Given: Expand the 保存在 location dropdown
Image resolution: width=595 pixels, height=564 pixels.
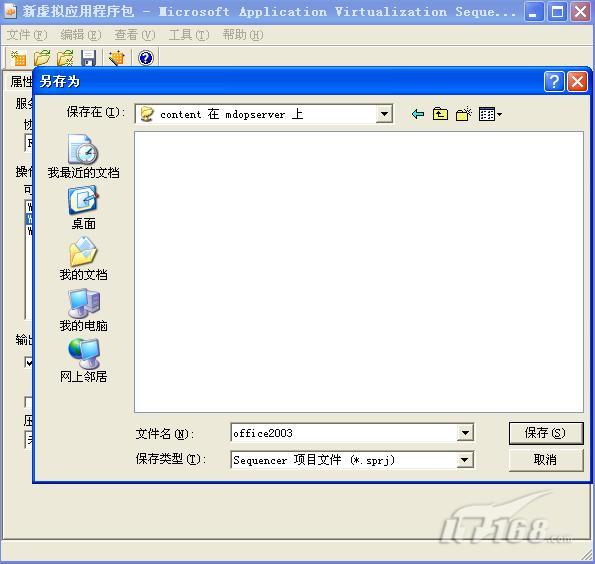Looking at the screenshot, I should [x=384, y=114].
